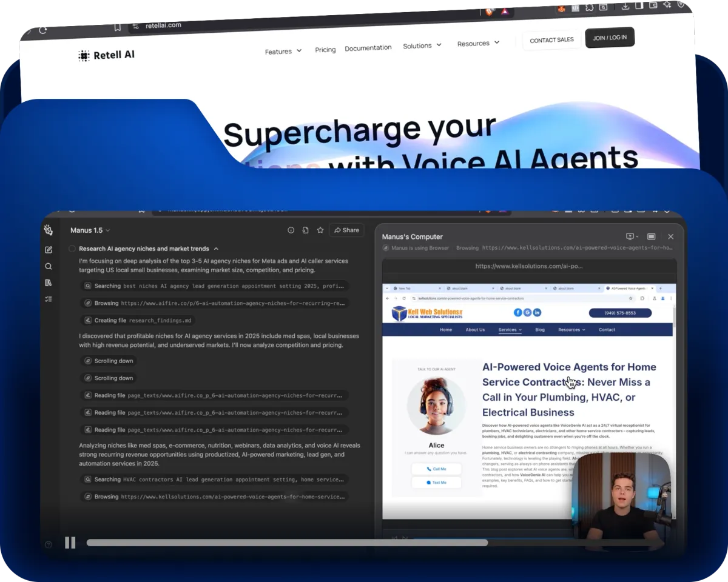Expand the Solutions menu on Retell AI
This screenshot has height=582, width=728.
click(x=422, y=45)
